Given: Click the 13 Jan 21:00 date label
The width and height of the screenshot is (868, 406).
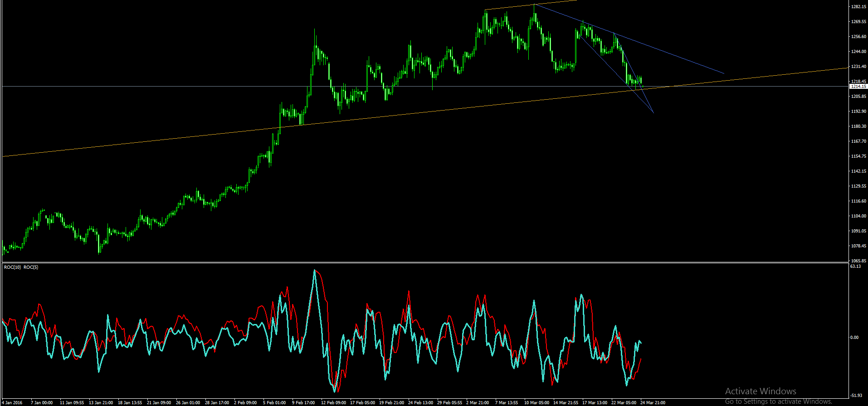Looking at the screenshot, I should coord(101,403).
